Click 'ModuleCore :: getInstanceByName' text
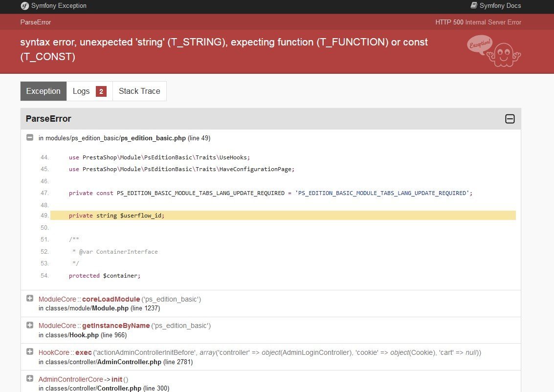 pos(94,326)
